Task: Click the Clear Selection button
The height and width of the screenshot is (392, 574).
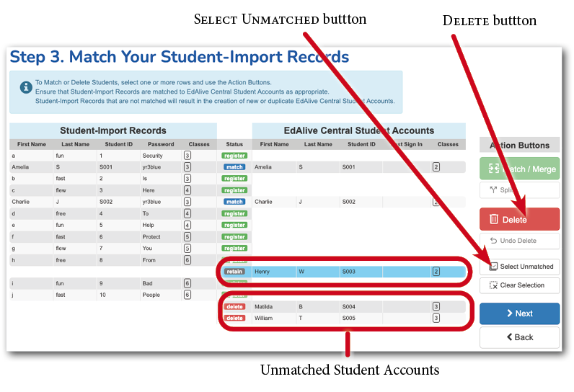Action: (x=519, y=285)
